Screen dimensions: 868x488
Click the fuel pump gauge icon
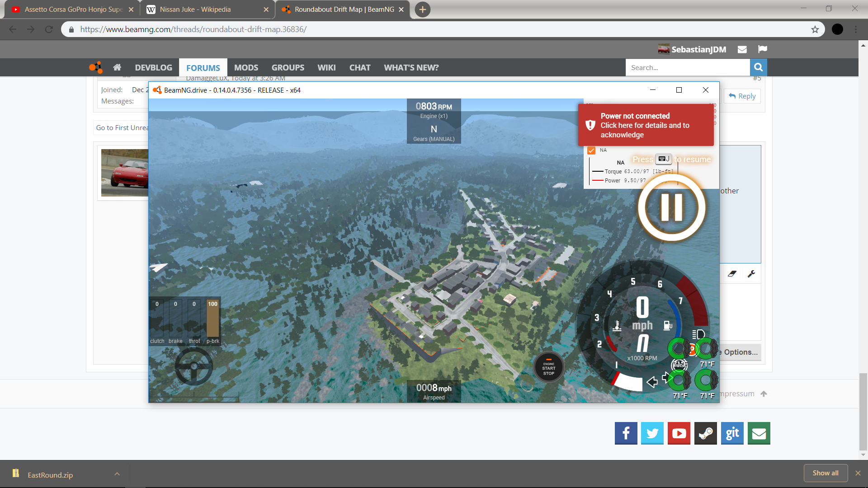[x=667, y=325]
